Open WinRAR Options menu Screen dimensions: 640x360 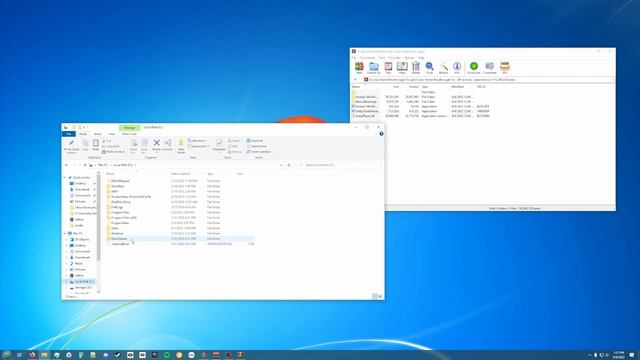409,58
